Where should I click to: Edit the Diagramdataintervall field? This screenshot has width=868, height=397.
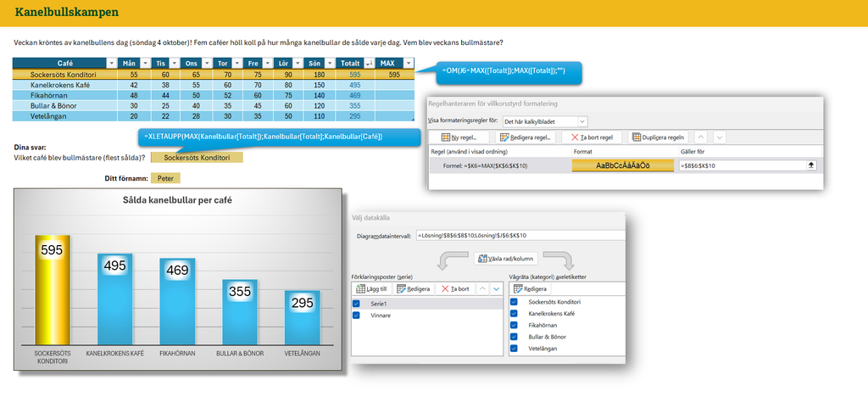pos(520,235)
